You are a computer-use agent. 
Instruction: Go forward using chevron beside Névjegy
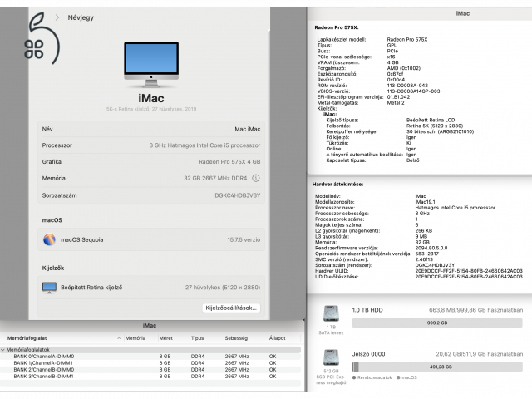point(57,17)
